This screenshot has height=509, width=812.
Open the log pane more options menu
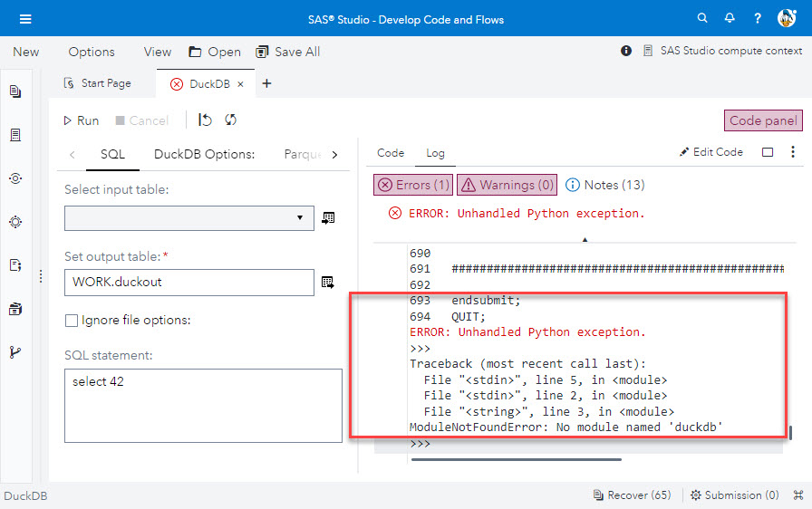pyautogui.click(x=793, y=151)
